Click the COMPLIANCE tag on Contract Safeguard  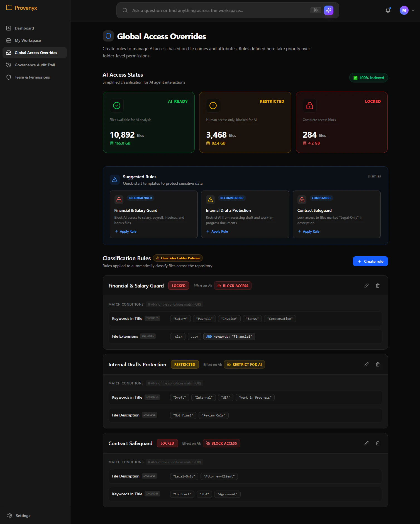click(321, 198)
